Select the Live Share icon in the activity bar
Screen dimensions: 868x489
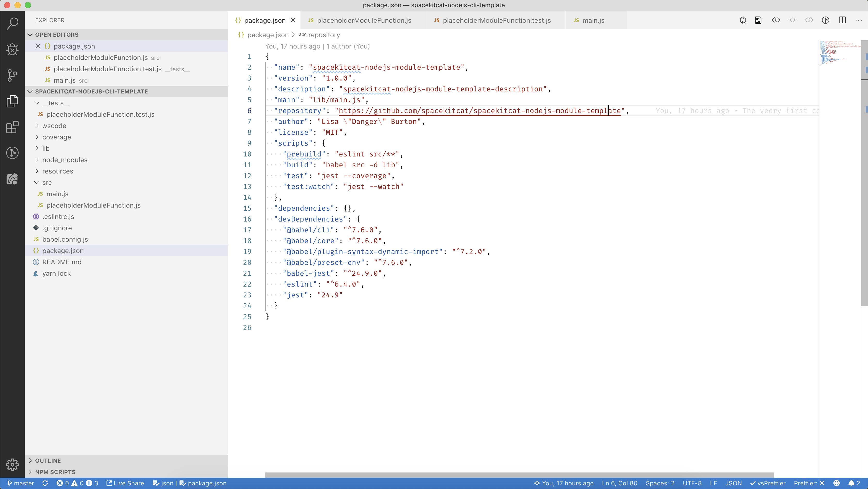click(x=12, y=179)
